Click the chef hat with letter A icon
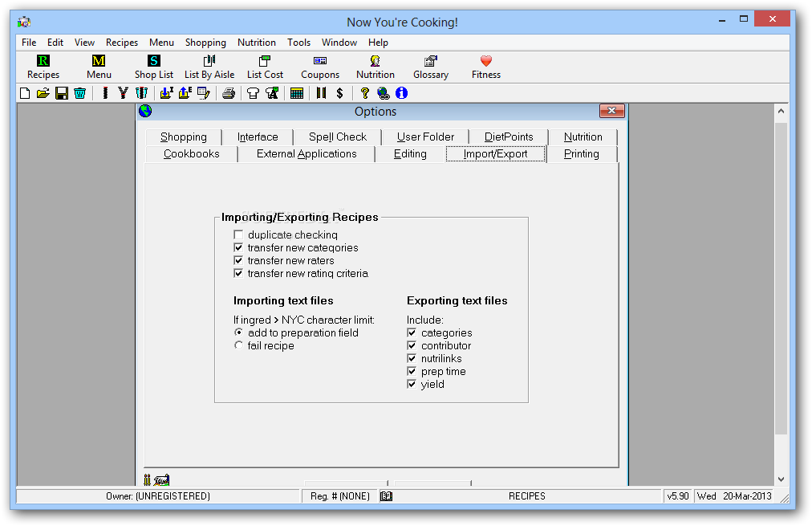This screenshot has height=526, width=812. pos(272,93)
